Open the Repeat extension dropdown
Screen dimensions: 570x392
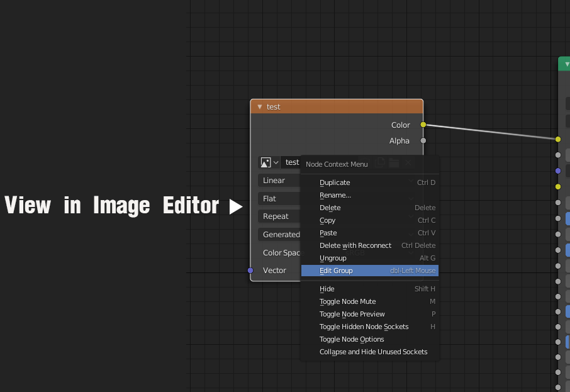click(x=279, y=216)
